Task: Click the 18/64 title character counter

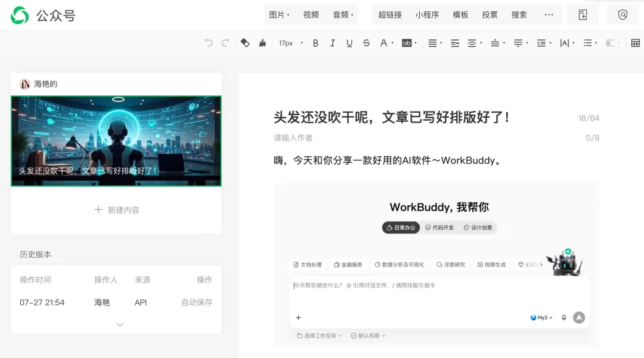Action: (589, 118)
